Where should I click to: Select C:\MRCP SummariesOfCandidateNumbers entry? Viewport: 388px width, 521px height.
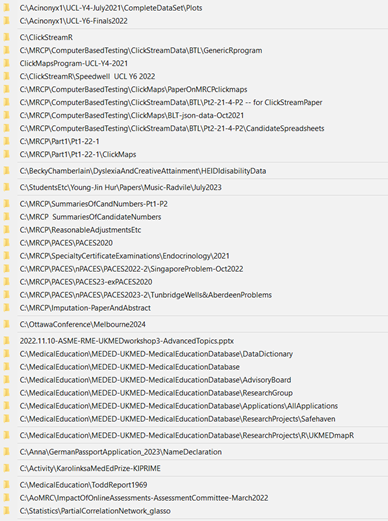coord(90,217)
